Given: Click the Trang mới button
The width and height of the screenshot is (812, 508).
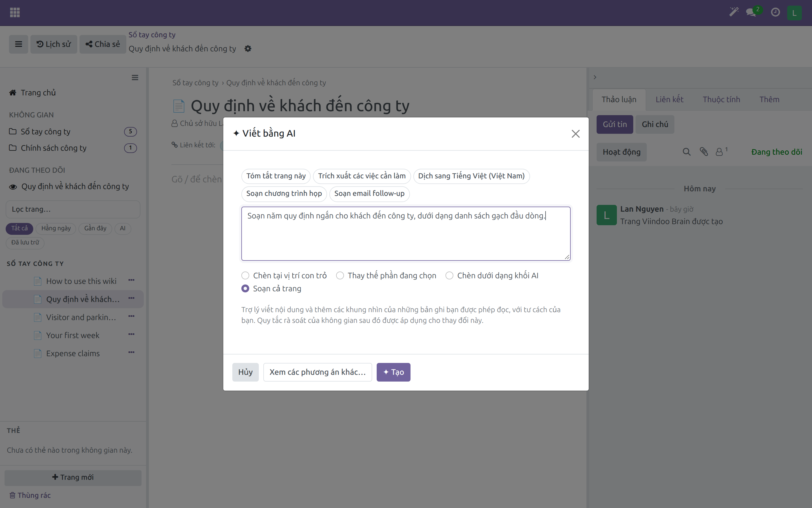Looking at the screenshot, I should click(x=73, y=478).
